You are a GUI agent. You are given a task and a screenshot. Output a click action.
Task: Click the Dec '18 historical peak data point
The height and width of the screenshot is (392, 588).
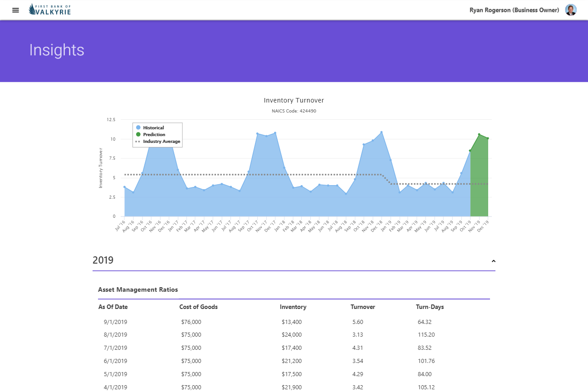click(x=382, y=132)
